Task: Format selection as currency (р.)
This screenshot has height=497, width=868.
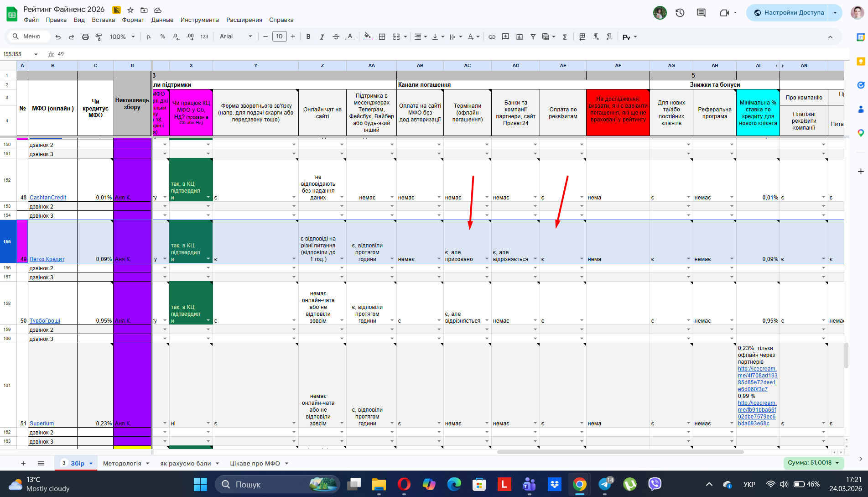Action: pyautogui.click(x=149, y=37)
